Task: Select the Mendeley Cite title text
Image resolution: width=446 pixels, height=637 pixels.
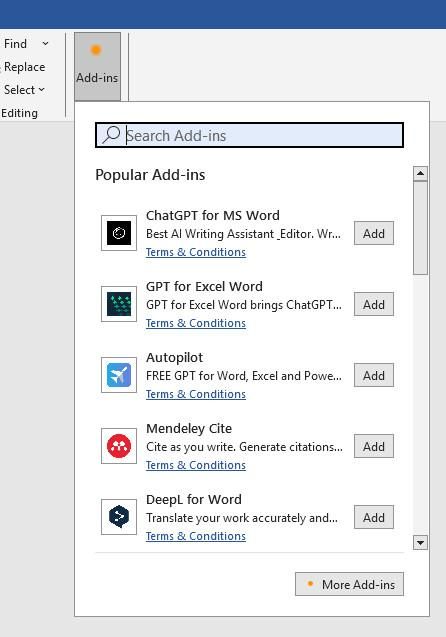Action: pos(189,428)
